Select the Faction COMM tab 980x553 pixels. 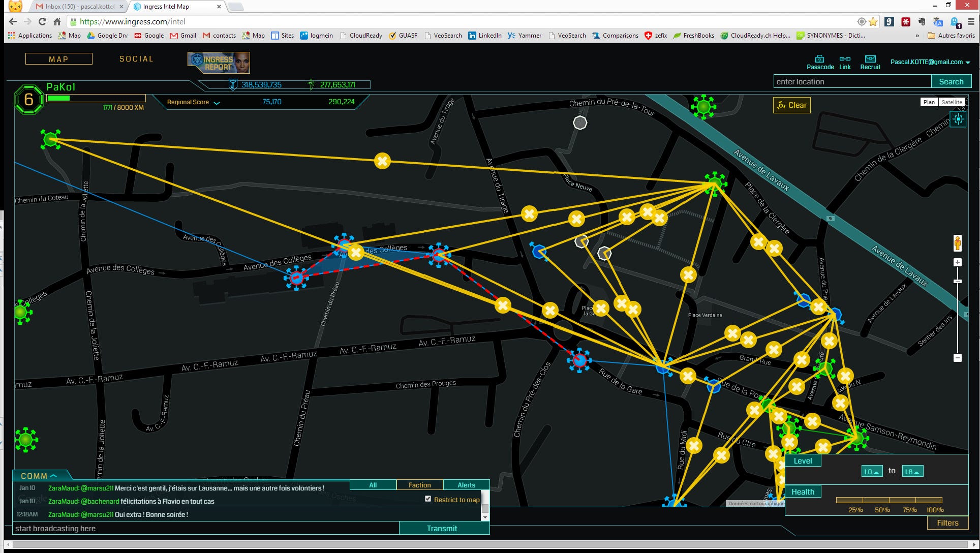(419, 485)
